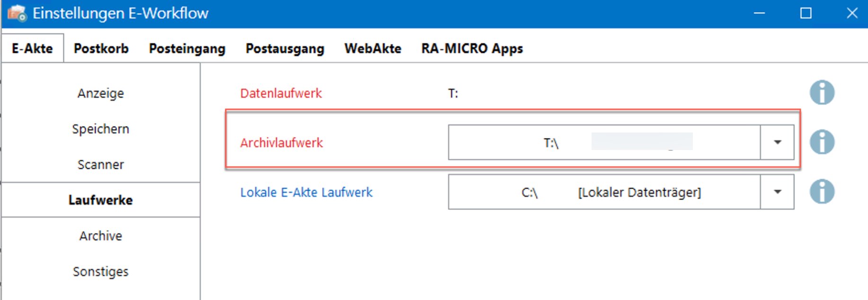
Task: Choose Sonstiges in the sidebar
Action: point(101,272)
